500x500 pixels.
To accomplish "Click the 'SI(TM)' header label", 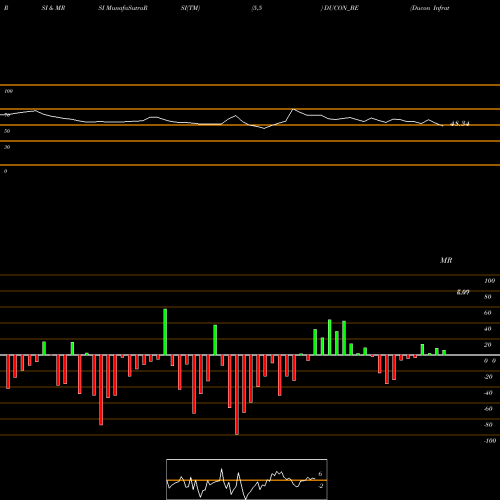I will pyautogui.click(x=190, y=8).
